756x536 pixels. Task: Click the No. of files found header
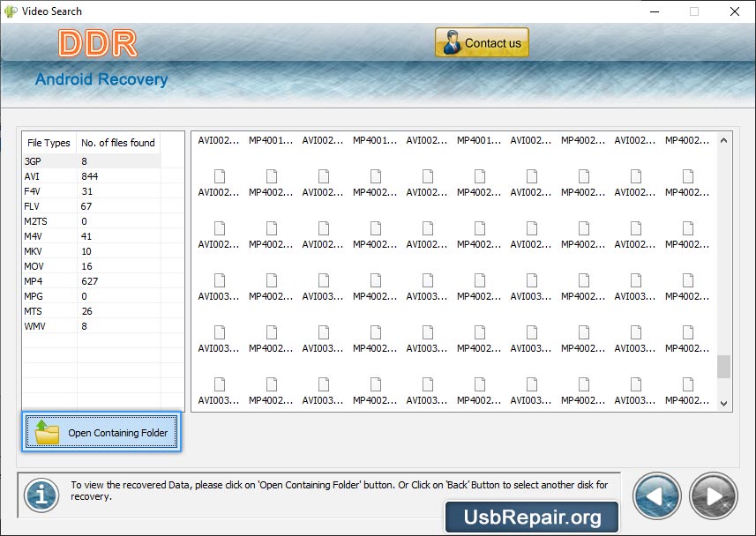[118, 143]
